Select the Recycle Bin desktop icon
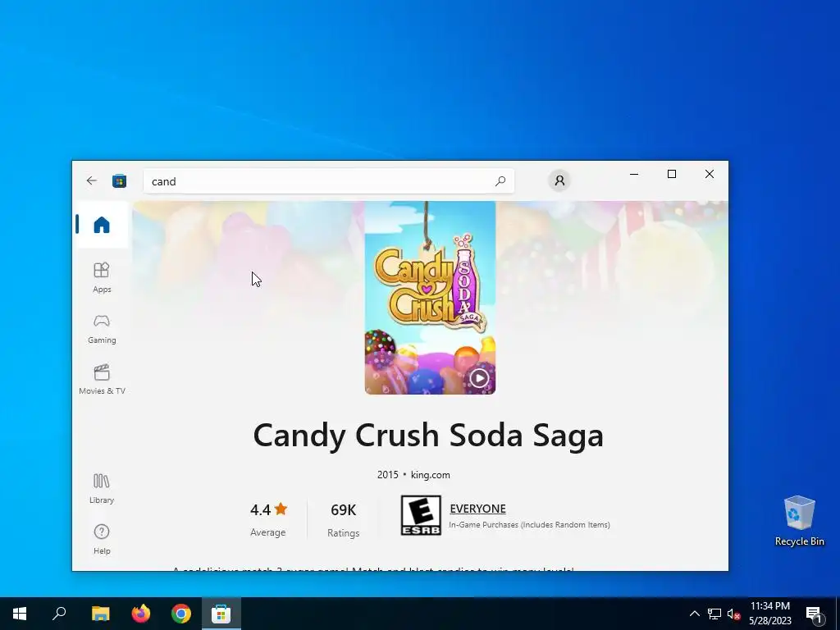 (x=799, y=521)
